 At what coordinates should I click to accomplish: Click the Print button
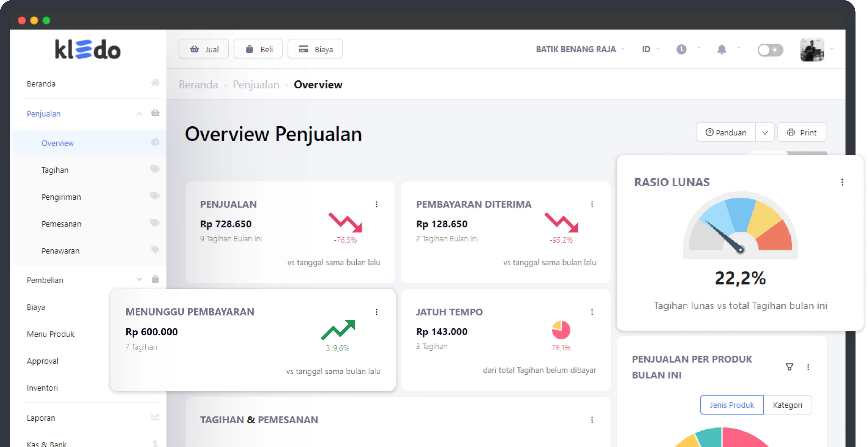(x=802, y=132)
